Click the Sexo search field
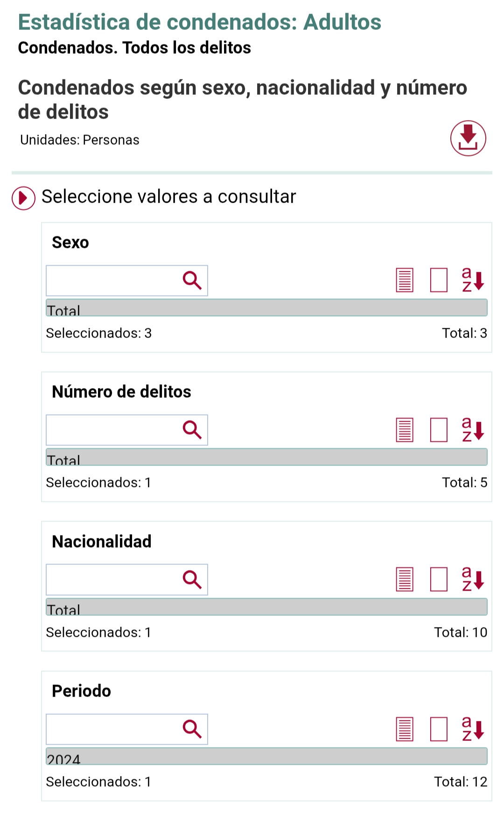 113,281
